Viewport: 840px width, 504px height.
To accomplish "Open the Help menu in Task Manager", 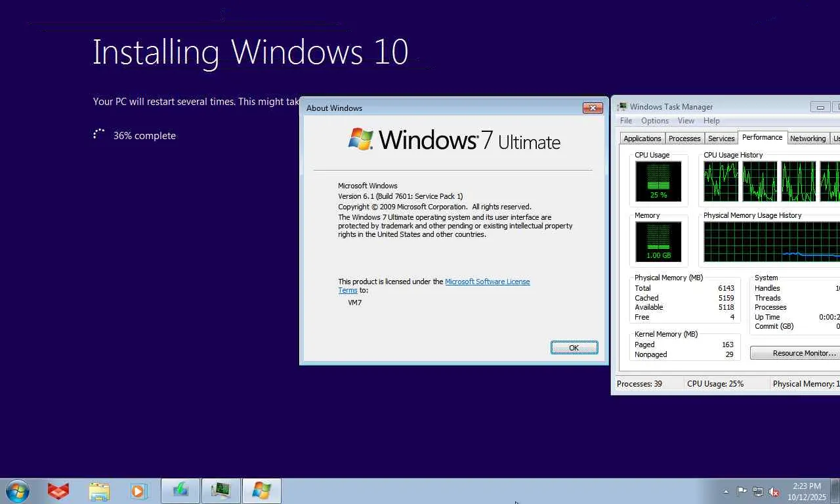I will pyautogui.click(x=711, y=121).
